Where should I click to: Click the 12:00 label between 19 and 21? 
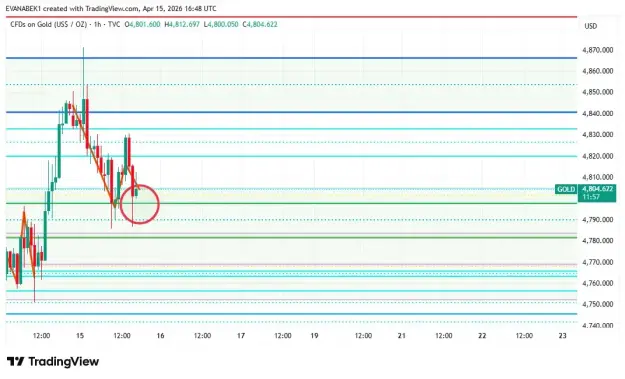coord(363,336)
